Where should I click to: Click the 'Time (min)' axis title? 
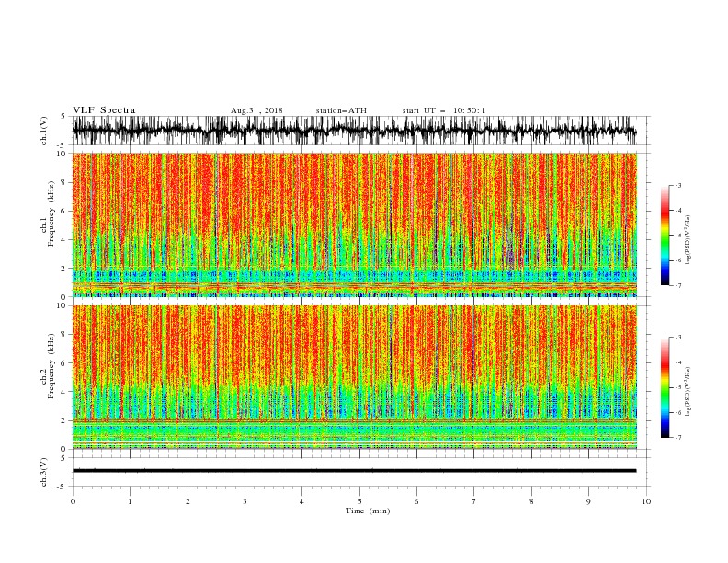pos(368,511)
